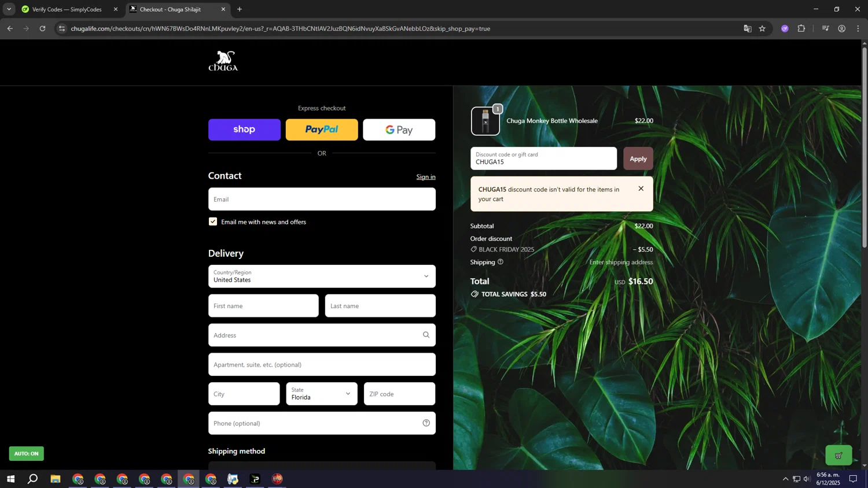Switch to Verify Codes — SimplyCodes tab
This screenshot has height=488, width=868.
point(68,9)
